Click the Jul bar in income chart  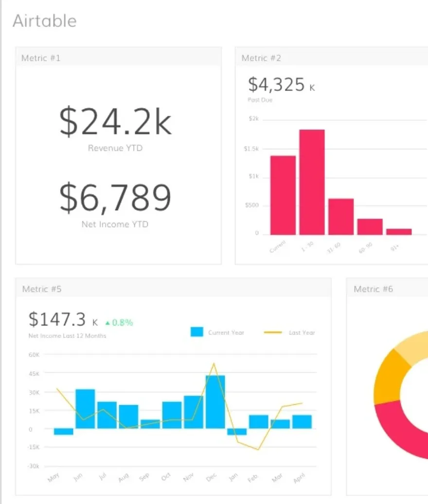pyautogui.click(x=107, y=415)
